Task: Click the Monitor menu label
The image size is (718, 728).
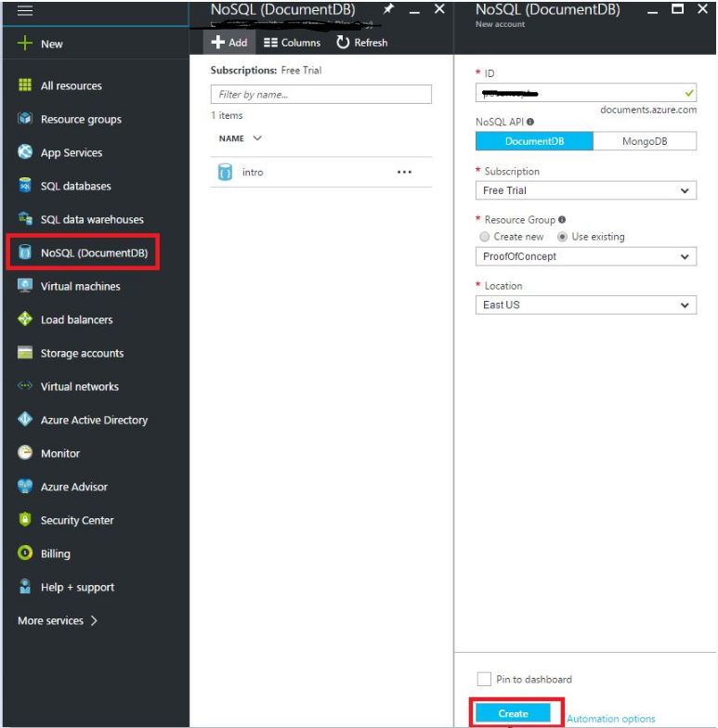Action: click(60, 453)
